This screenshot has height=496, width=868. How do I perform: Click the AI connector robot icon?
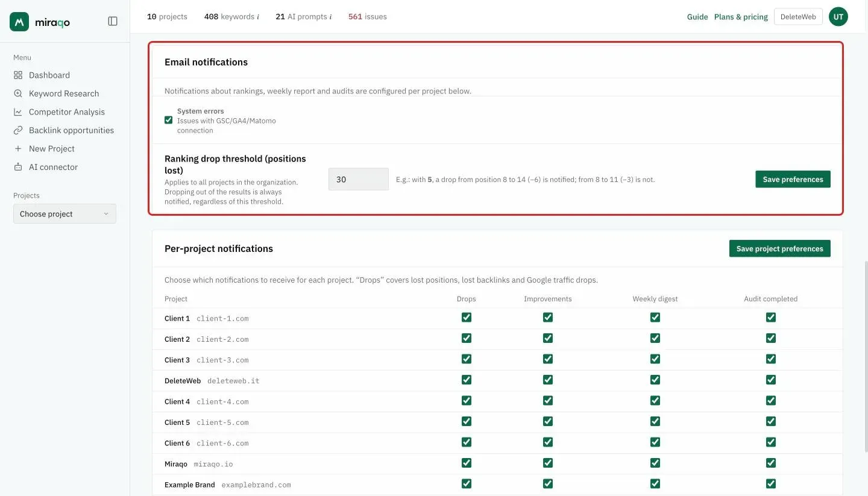18,167
